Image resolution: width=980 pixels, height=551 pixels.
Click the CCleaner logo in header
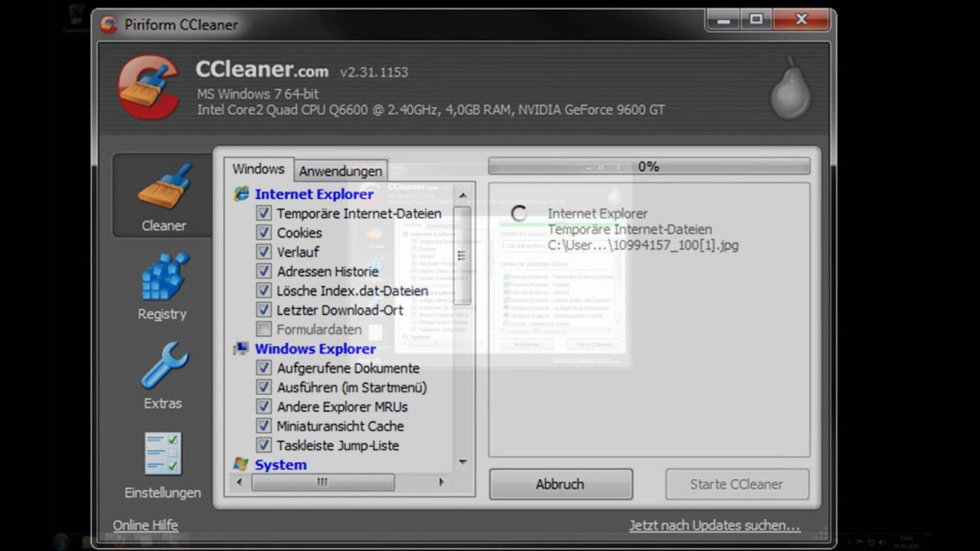[150, 87]
